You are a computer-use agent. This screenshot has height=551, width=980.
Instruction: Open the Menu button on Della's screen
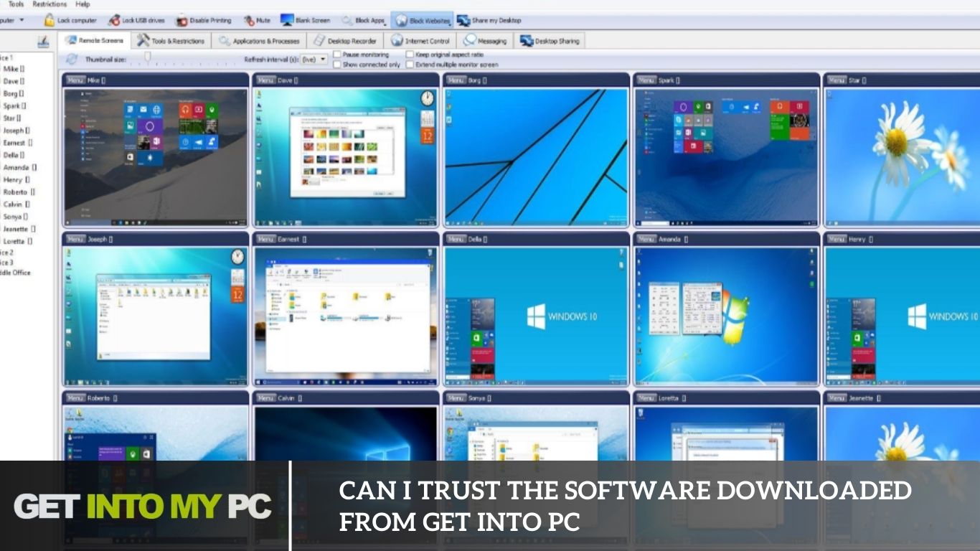pyautogui.click(x=456, y=239)
